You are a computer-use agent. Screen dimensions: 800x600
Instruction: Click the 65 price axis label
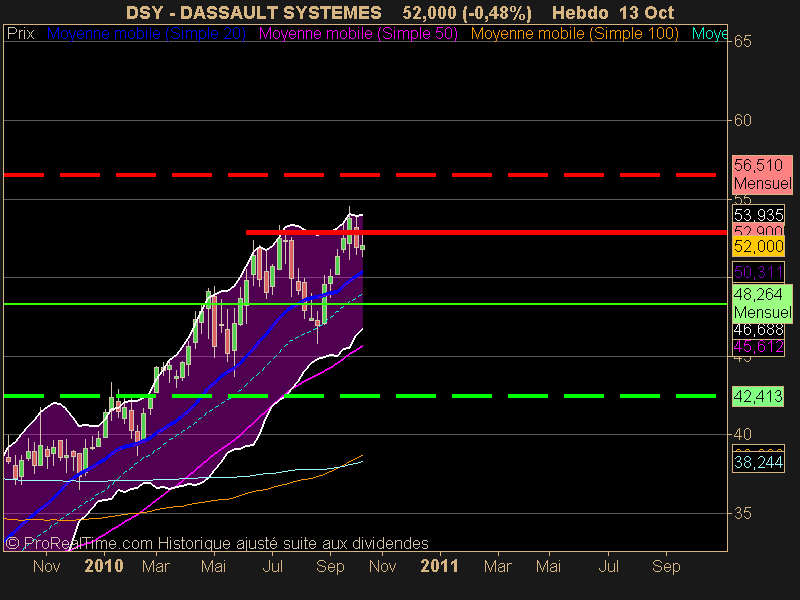[x=742, y=41]
